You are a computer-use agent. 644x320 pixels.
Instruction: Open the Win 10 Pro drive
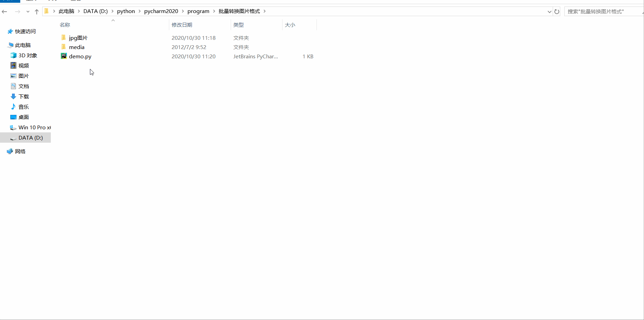(x=35, y=127)
